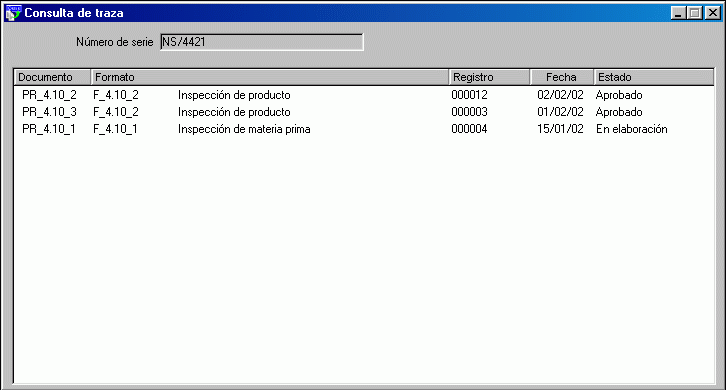Click the date 15/01/02

pos(560,129)
